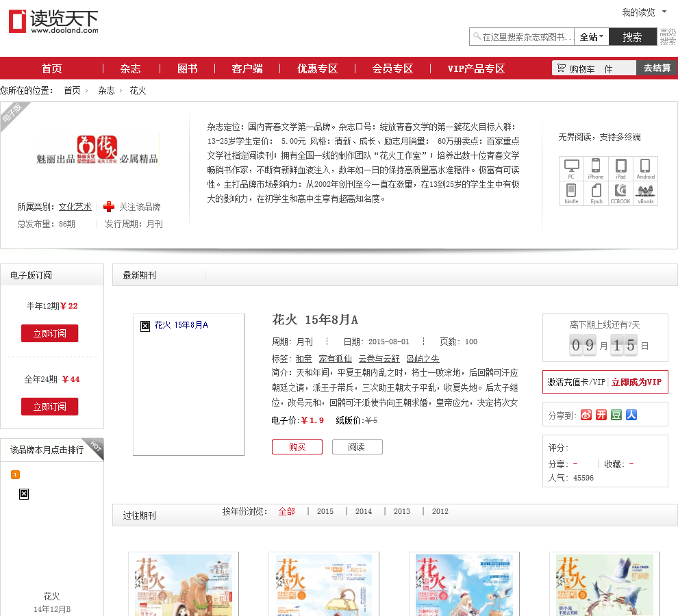Open ranked item 花火 14年12月B
678x616 pixels.
click(52, 602)
